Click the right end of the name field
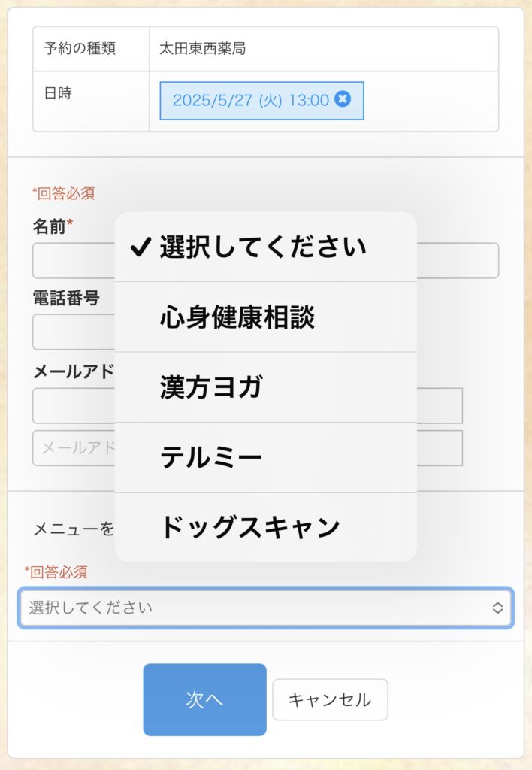Viewport: 532px width, 770px height. [x=458, y=260]
